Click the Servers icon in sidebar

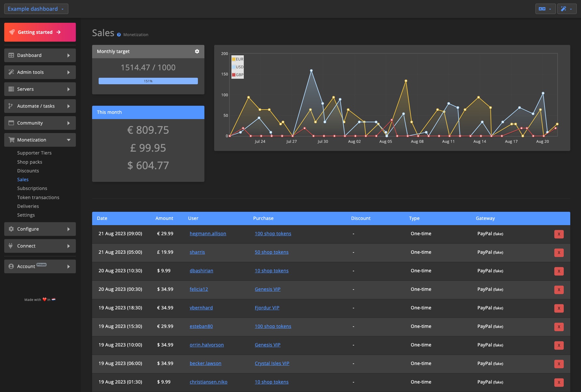[11, 89]
